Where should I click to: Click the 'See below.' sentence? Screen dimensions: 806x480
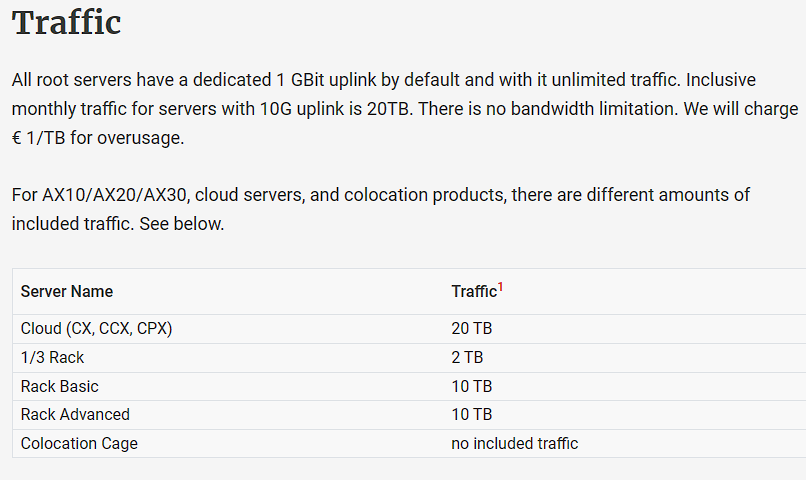(x=181, y=224)
